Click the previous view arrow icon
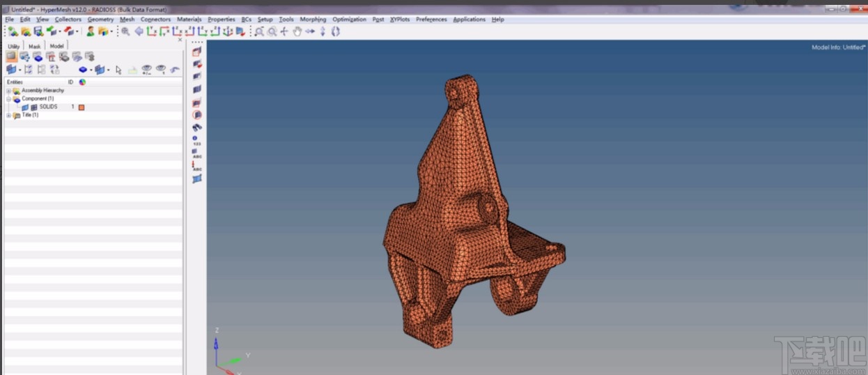The width and height of the screenshot is (868, 375). coord(139,31)
